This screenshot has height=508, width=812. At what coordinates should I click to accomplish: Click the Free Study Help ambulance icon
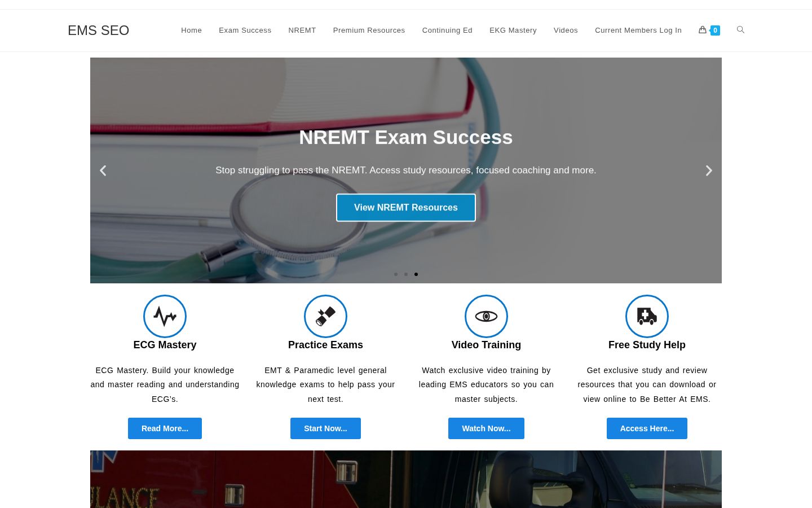647,316
